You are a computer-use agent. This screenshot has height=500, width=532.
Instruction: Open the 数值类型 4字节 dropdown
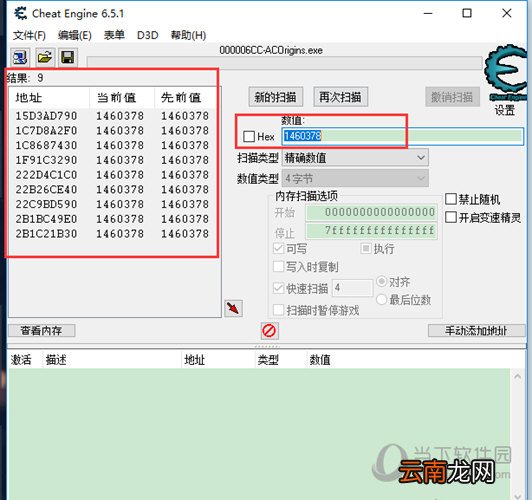[355, 178]
